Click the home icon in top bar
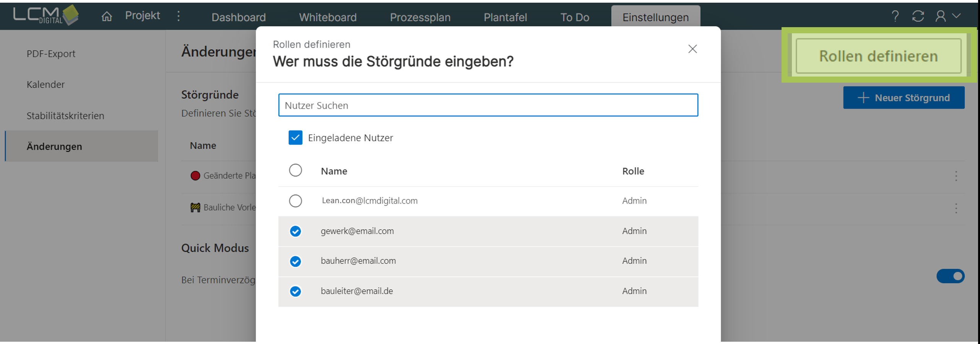Viewport: 980px width, 344px height. pyautogui.click(x=107, y=16)
